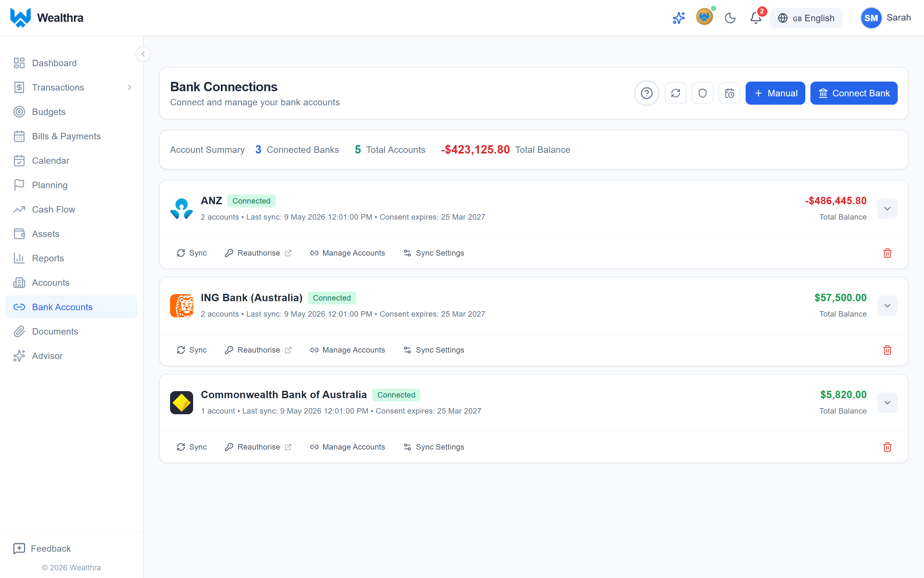Sync the Commonwealth Bank connection
The width and height of the screenshot is (924, 578).
tap(192, 447)
